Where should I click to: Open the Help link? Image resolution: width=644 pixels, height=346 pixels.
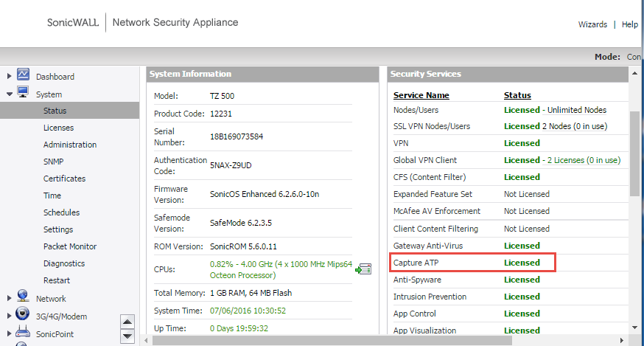click(629, 24)
